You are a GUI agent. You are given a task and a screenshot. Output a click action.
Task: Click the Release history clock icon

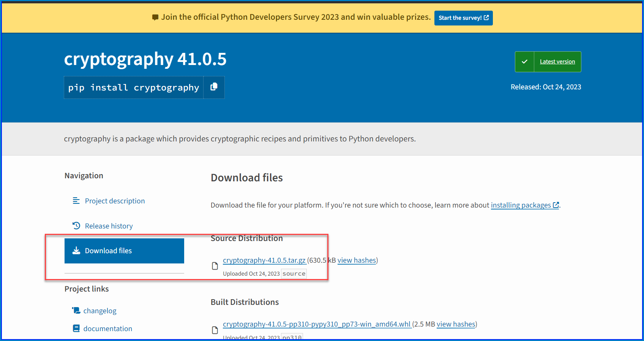point(76,226)
